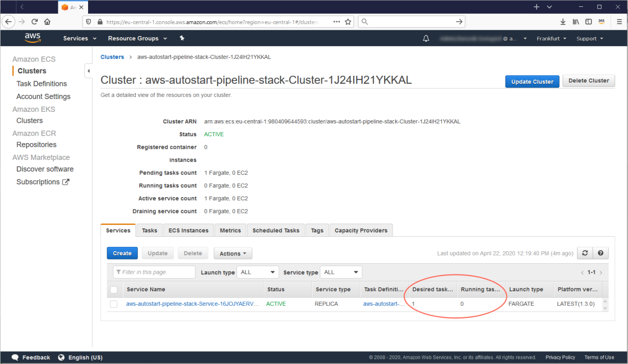Refresh the services list

click(585, 253)
